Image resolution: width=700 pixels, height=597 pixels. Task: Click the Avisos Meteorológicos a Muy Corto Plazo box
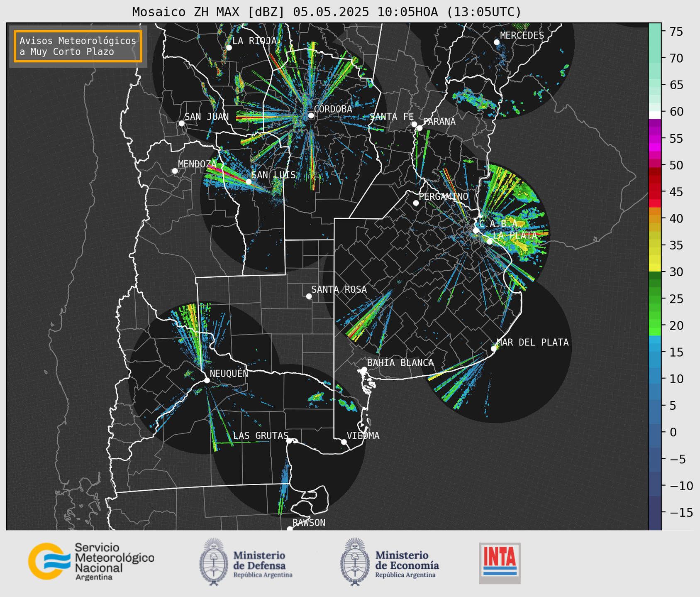tap(78, 46)
